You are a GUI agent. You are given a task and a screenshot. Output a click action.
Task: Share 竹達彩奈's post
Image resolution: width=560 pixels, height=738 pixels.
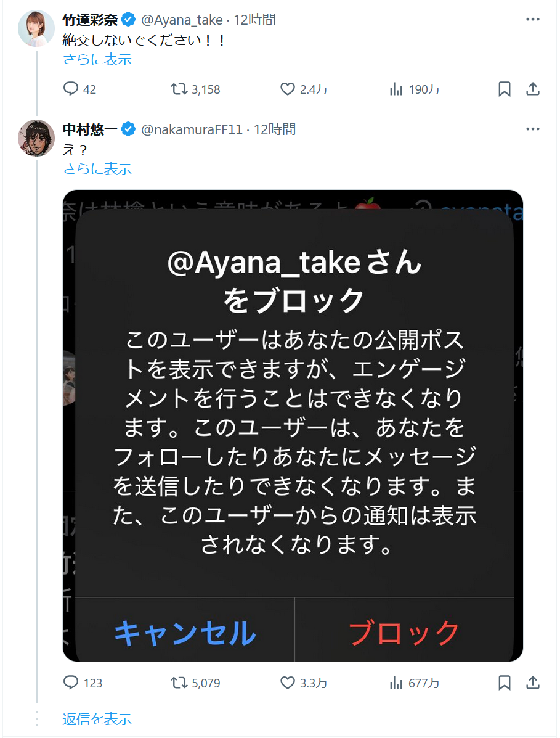pos(533,89)
